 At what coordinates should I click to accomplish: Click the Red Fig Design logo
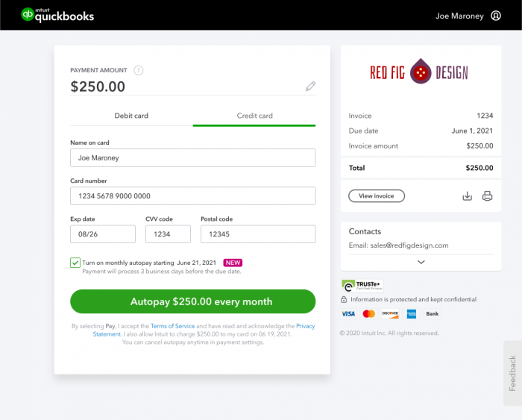[x=419, y=72]
